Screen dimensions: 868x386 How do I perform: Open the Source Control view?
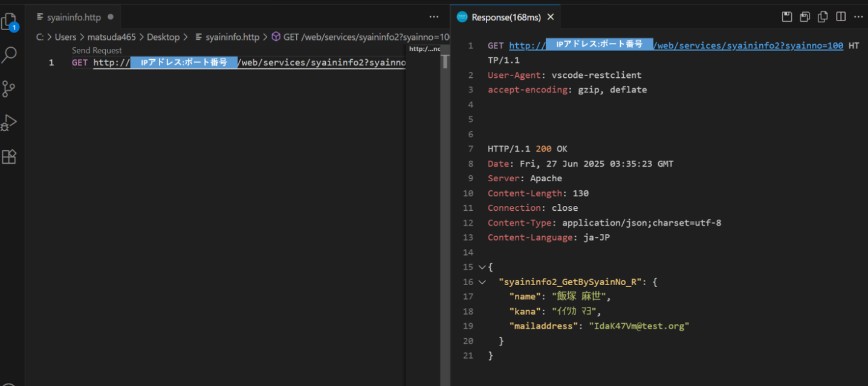[8, 89]
